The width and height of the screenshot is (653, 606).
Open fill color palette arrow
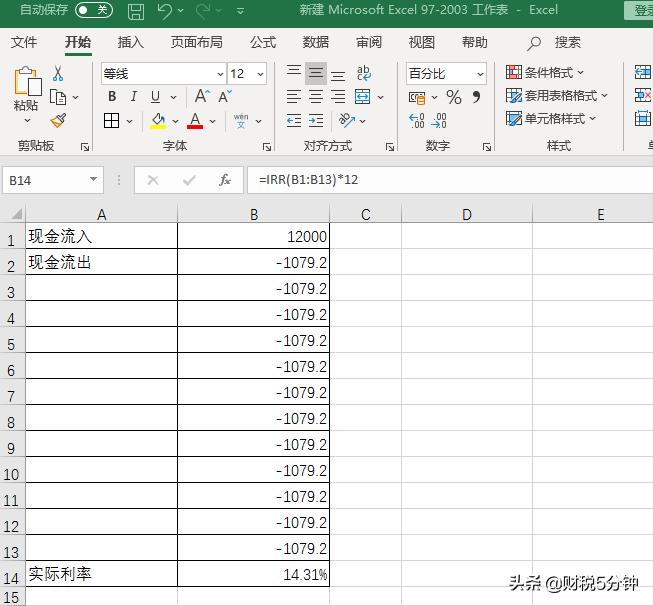(x=175, y=121)
